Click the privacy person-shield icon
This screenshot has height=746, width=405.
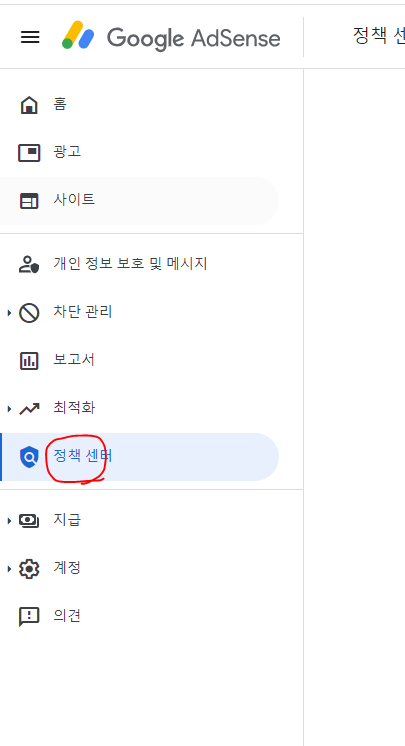29,264
